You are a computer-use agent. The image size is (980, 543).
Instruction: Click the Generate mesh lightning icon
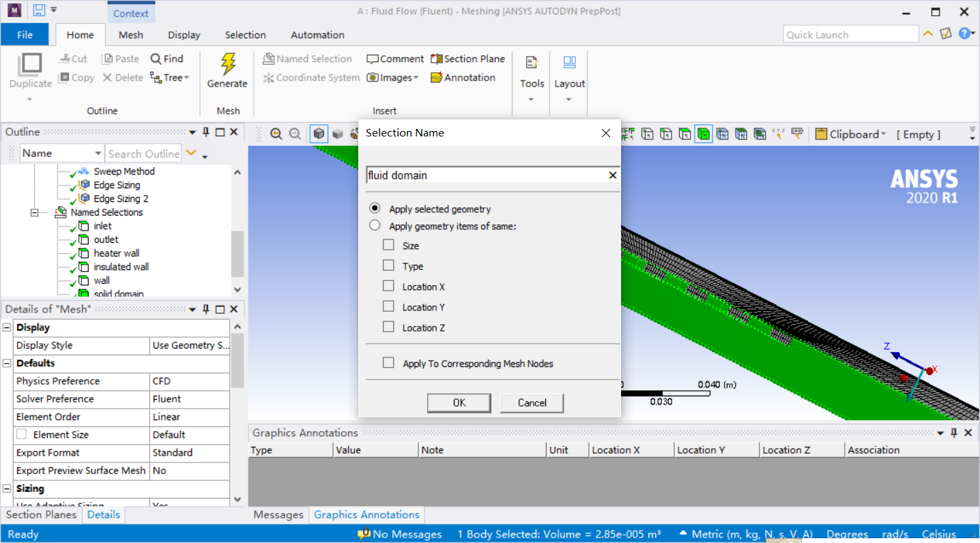[228, 64]
